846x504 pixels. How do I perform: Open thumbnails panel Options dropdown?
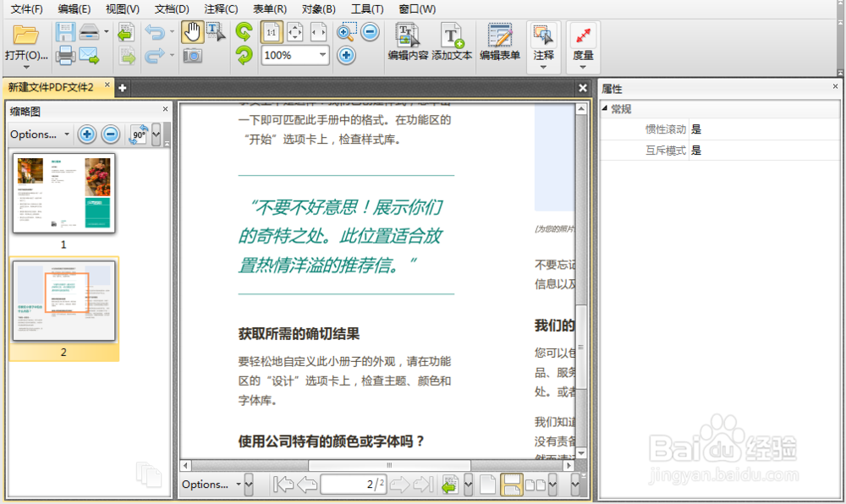(x=40, y=134)
